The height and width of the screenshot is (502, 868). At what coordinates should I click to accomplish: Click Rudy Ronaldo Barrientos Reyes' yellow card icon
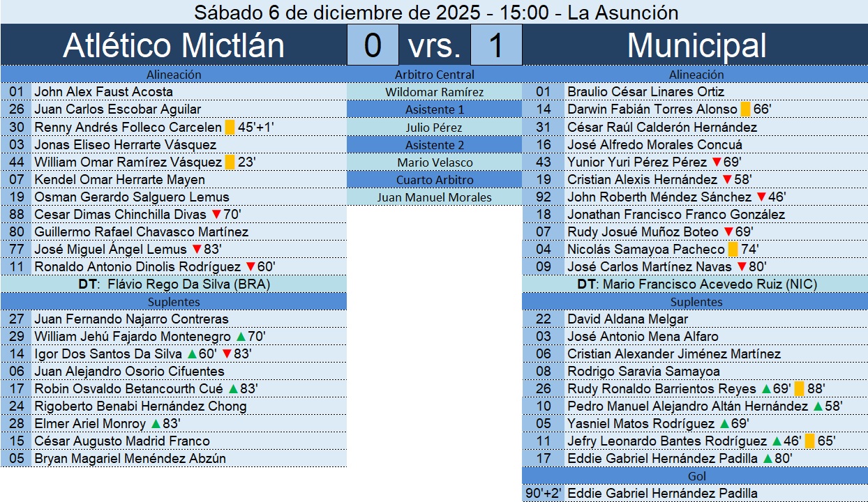point(800,389)
